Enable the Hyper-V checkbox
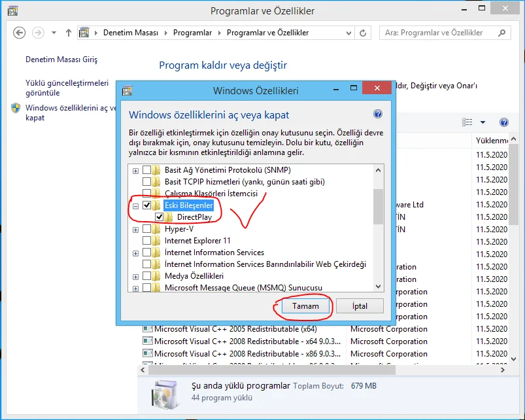The height and width of the screenshot is (420, 525). (x=146, y=229)
